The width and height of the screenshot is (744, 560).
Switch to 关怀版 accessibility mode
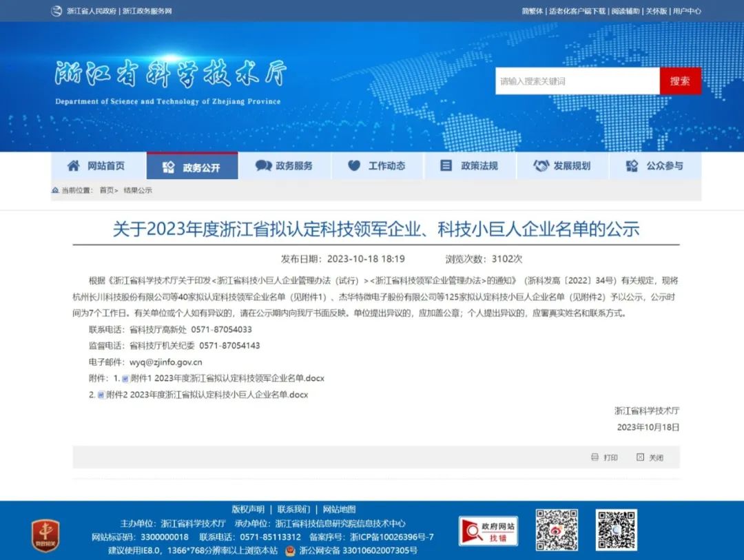click(657, 11)
